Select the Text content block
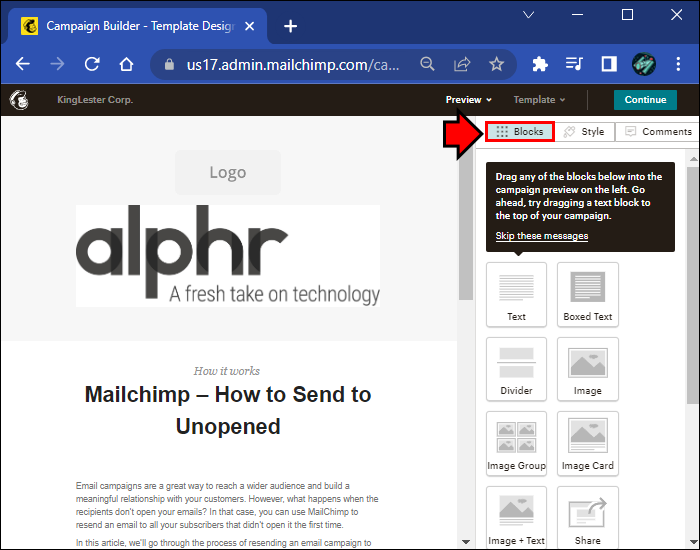 [517, 295]
